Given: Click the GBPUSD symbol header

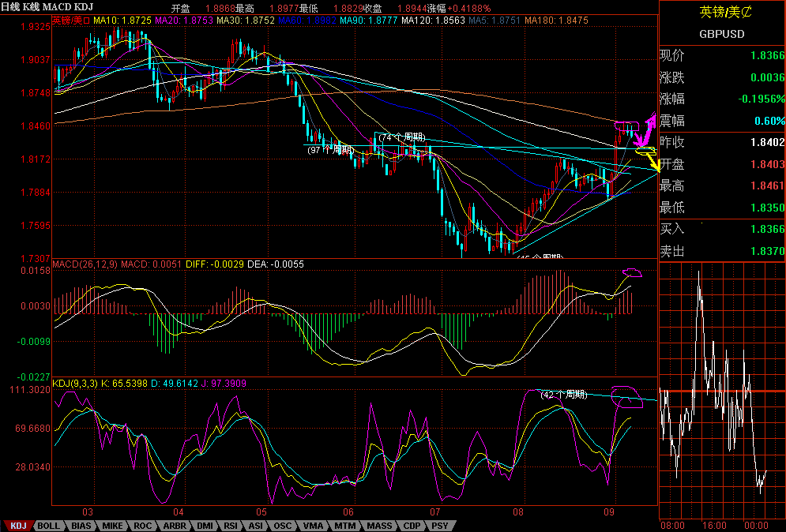Looking at the screenshot, I should 721,34.
